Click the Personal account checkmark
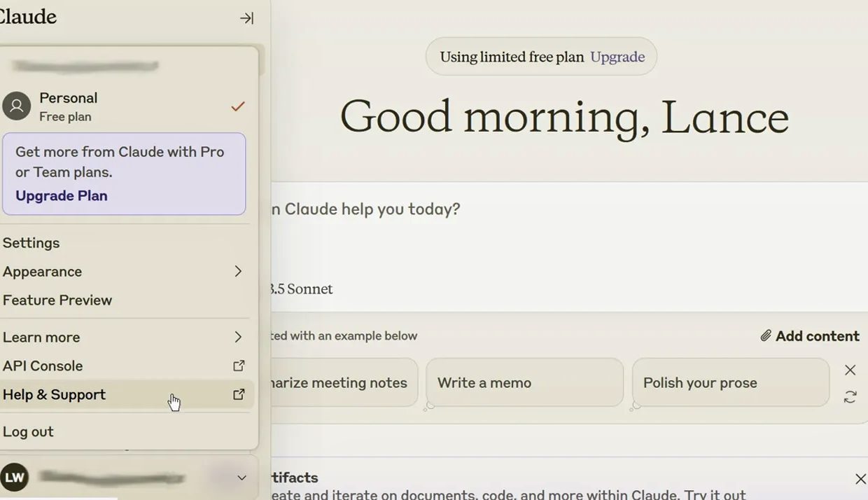The image size is (868, 500). point(238,106)
